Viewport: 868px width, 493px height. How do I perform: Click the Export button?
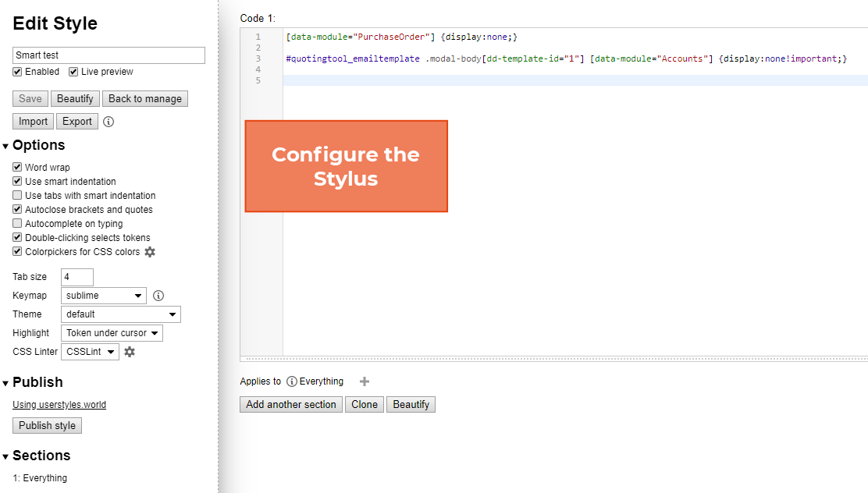point(77,121)
